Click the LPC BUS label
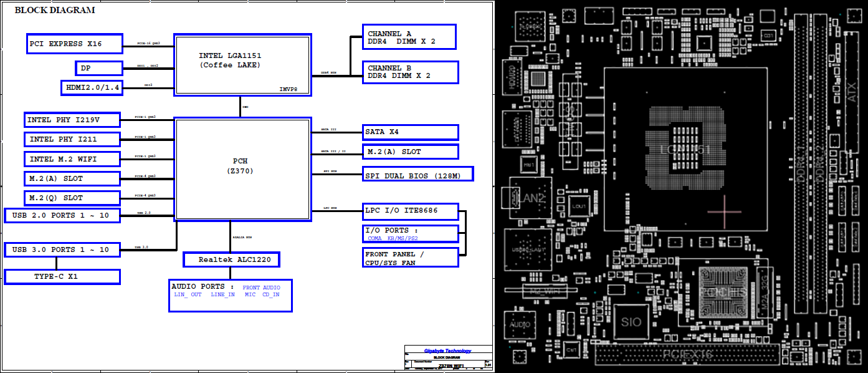 click(x=330, y=208)
